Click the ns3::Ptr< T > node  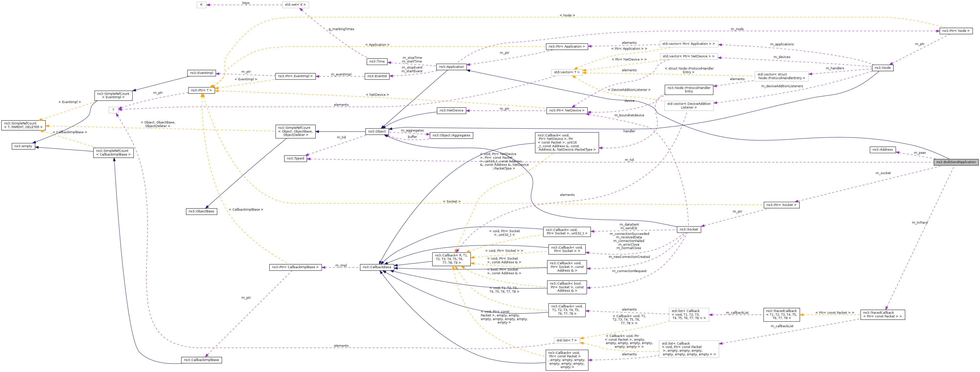pyautogui.click(x=201, y=90)
